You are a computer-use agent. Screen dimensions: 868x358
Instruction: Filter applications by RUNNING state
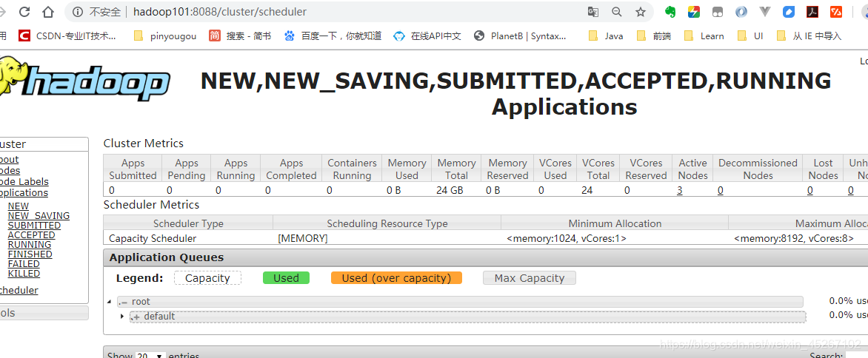30,245
